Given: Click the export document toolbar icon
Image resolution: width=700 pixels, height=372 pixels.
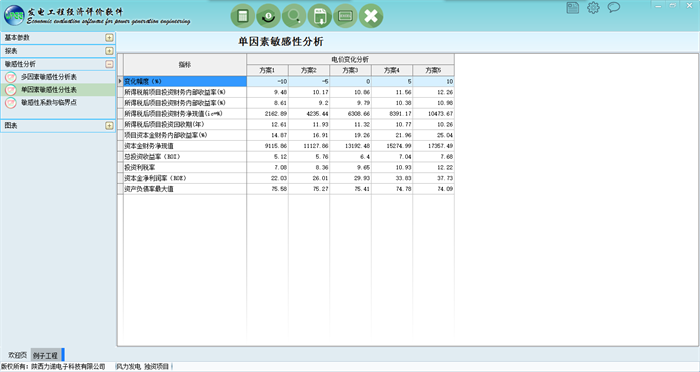Looking at the screenshot, I should [320, 17].
